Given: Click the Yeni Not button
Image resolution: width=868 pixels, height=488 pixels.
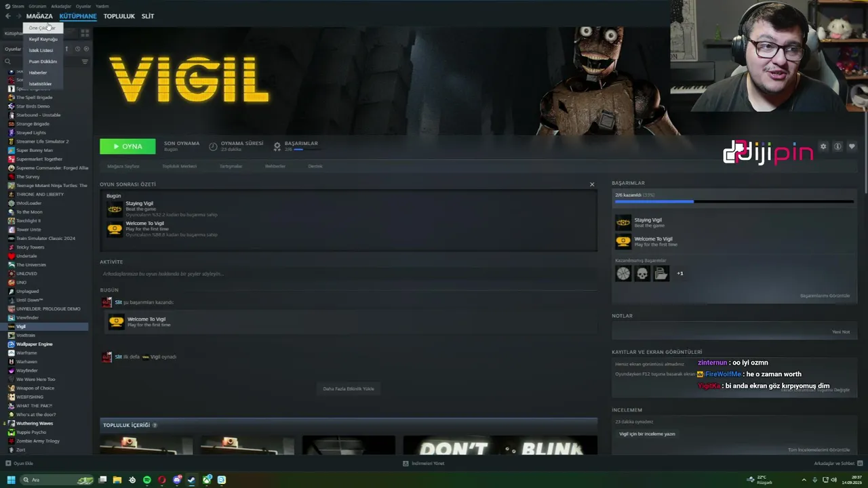Looking at the screenshot, I should coord(841,332).
